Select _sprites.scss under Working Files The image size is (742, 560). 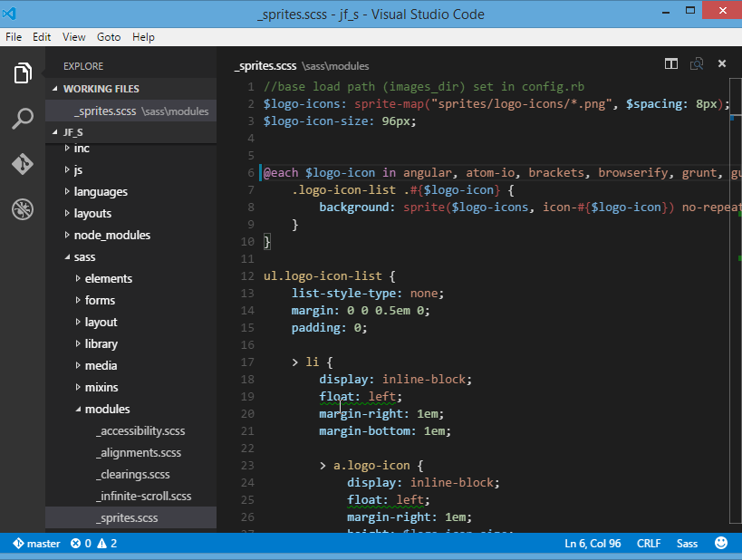(x=131, y=111)
